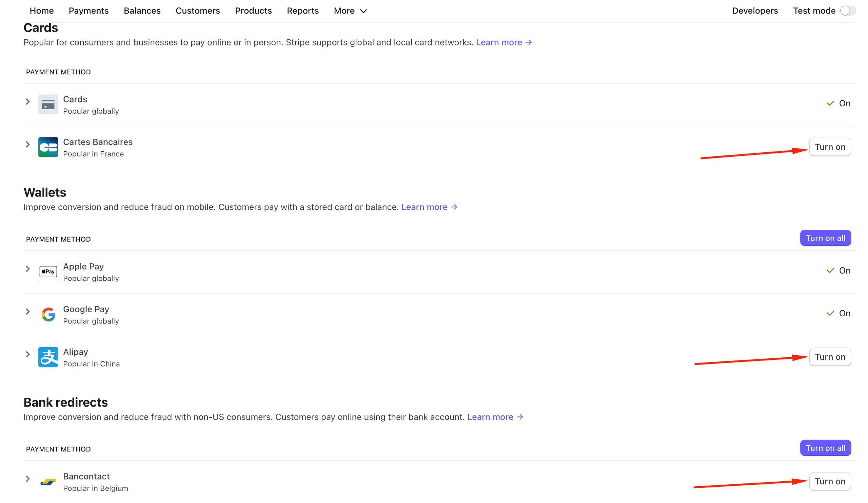Image resolution: width=868 pixels, height=503 pixels.
Task: Click the green check next to Cards
Action: pos(831,103)
